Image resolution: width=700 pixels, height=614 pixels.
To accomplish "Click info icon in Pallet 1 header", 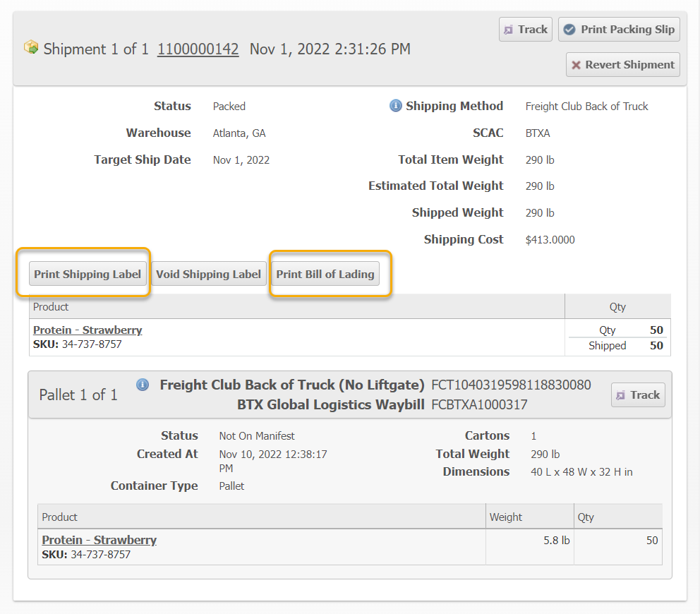I will pos(143,385).
